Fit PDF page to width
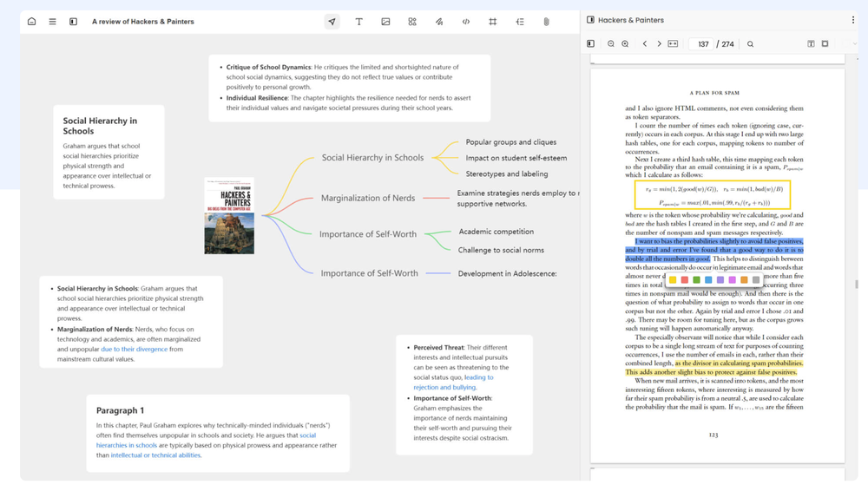This screenshot has height=491, width=868. pyautogui.click(x=673, y=43)
